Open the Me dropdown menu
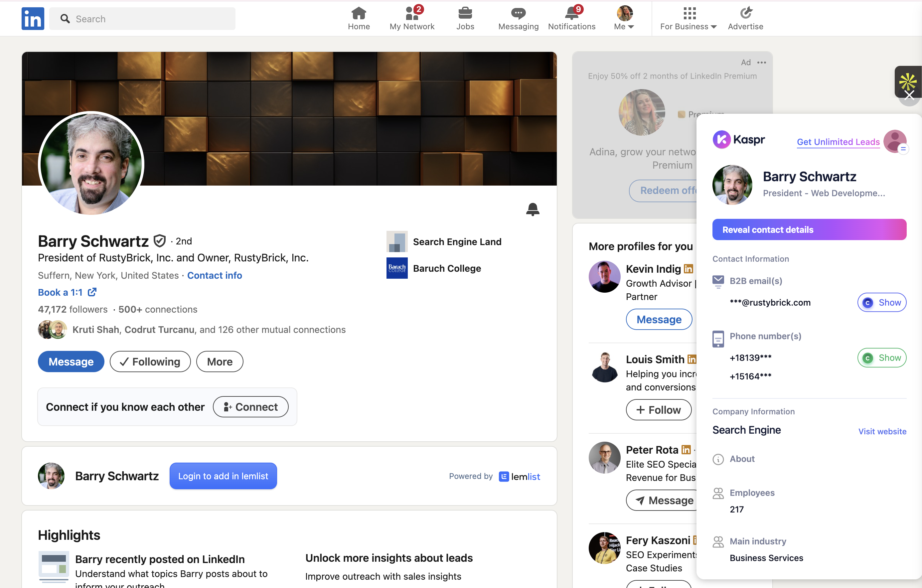The image size is (922, 588). (x=624, y=18)
